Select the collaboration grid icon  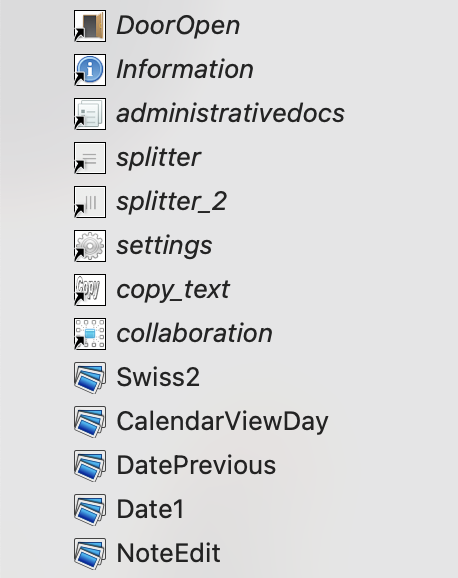tap(90, 334)
